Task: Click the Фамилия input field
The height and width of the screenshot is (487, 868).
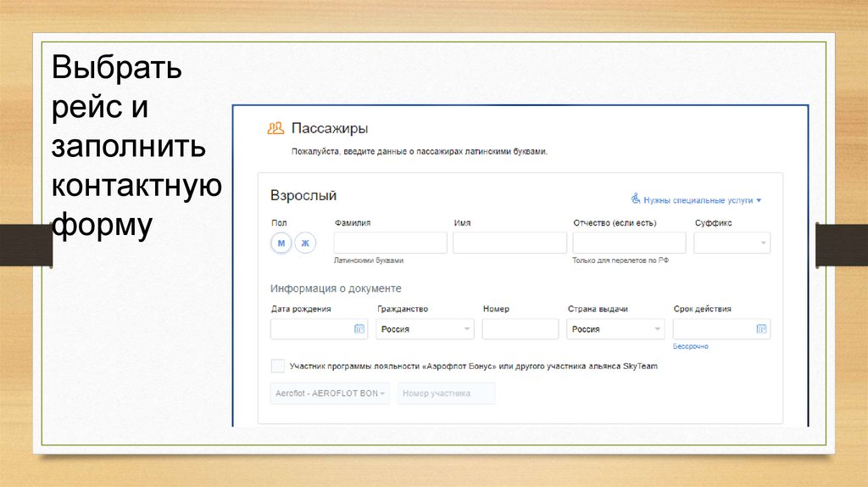Action: pos(390,243)
